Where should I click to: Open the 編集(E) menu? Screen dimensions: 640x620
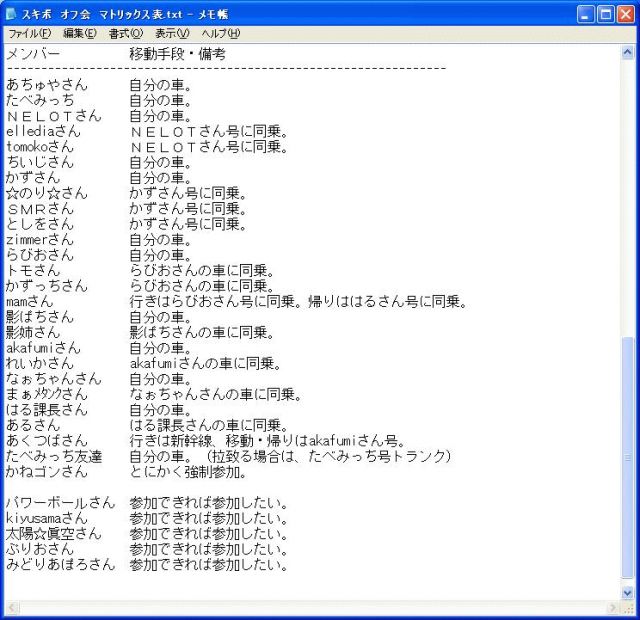pyautogui.click(x=80, y=34)
